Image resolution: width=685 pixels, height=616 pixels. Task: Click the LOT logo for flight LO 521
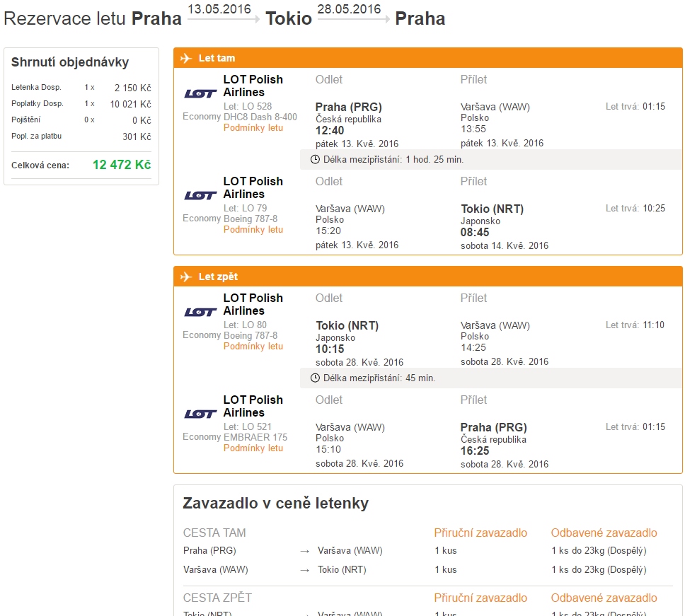click(200, 414)
